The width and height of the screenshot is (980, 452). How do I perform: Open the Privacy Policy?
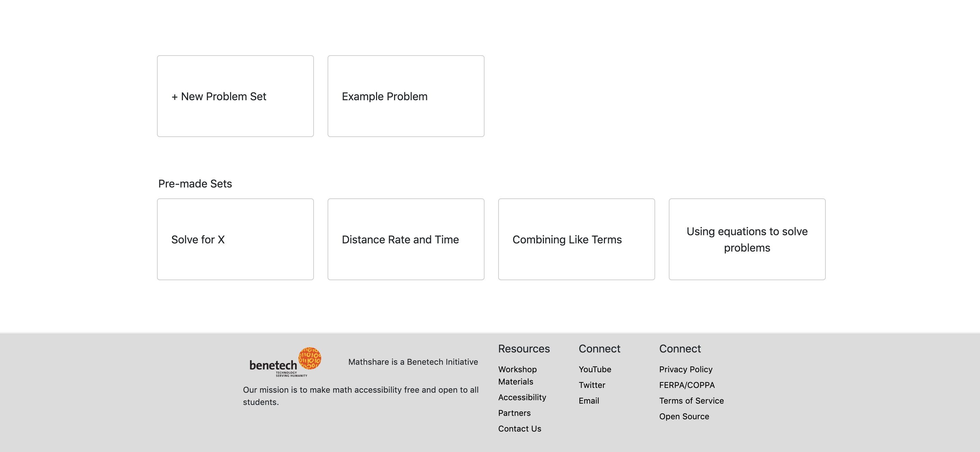[x=686, y=369]
